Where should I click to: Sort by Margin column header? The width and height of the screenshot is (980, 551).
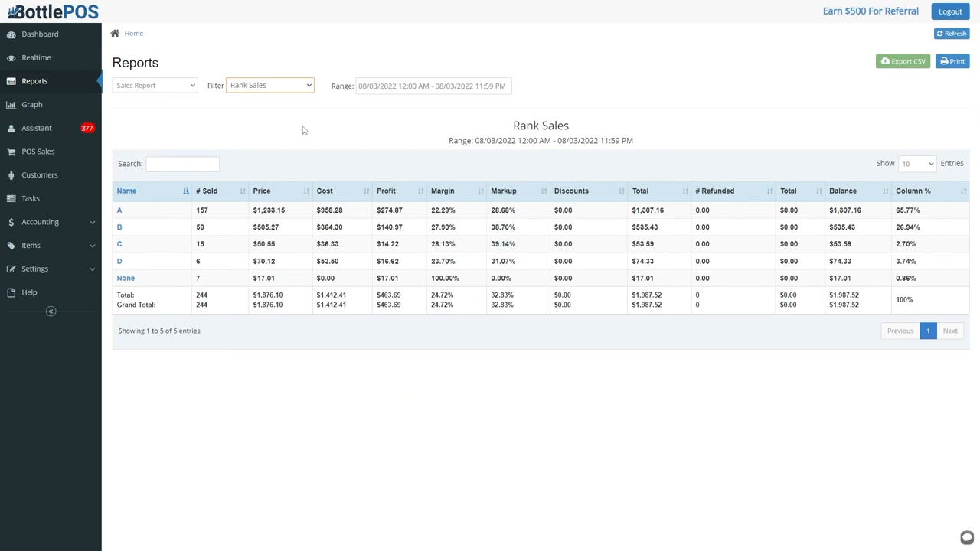tap(456, 191)
